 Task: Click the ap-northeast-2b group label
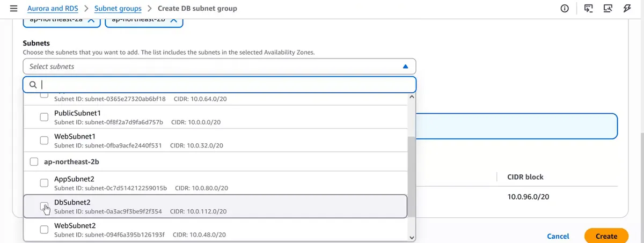tap(71, 161)
